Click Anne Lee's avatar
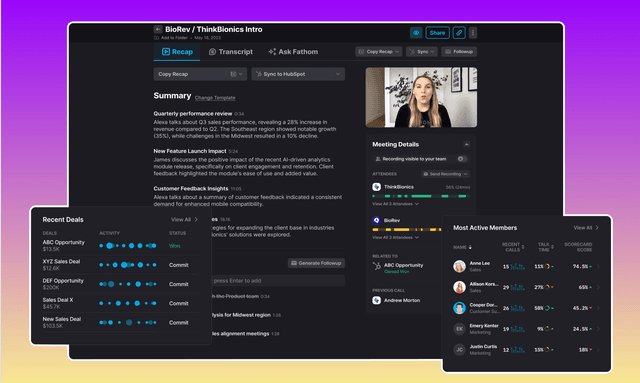 (459, 267)
